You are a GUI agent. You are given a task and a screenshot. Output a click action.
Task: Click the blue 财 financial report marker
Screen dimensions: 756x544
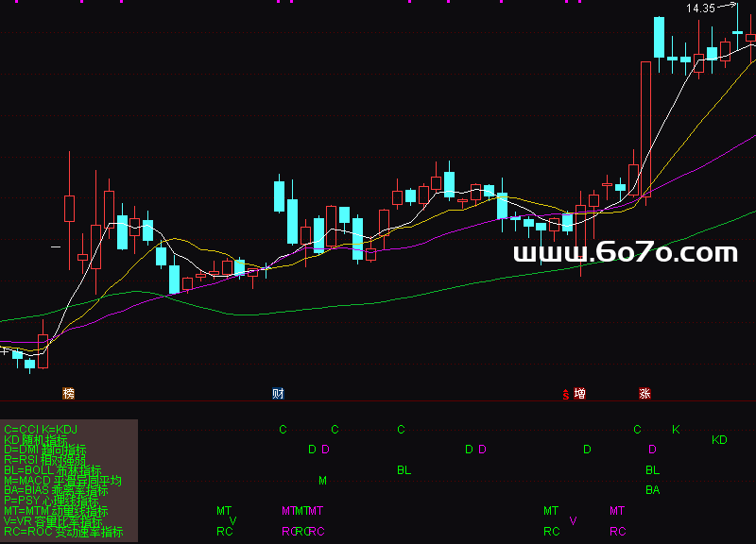(279, 393)
